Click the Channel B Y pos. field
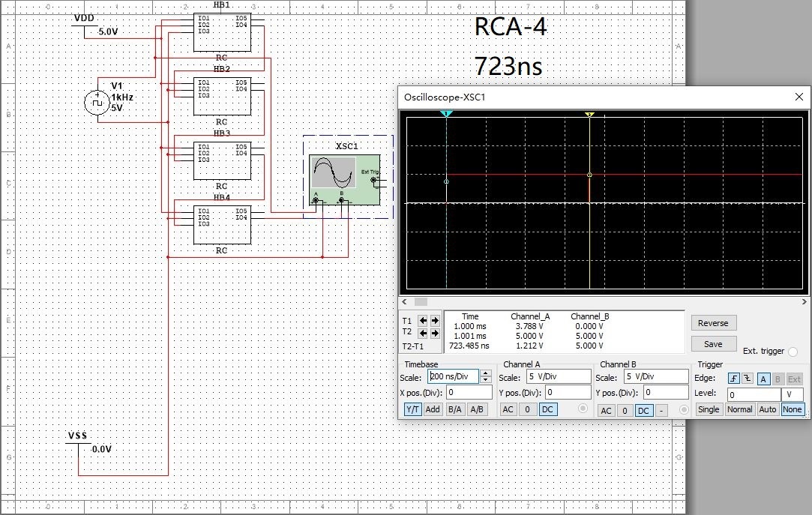Viewport: 812px width, 515px height. pyautogui.click(x=666, y=392)
